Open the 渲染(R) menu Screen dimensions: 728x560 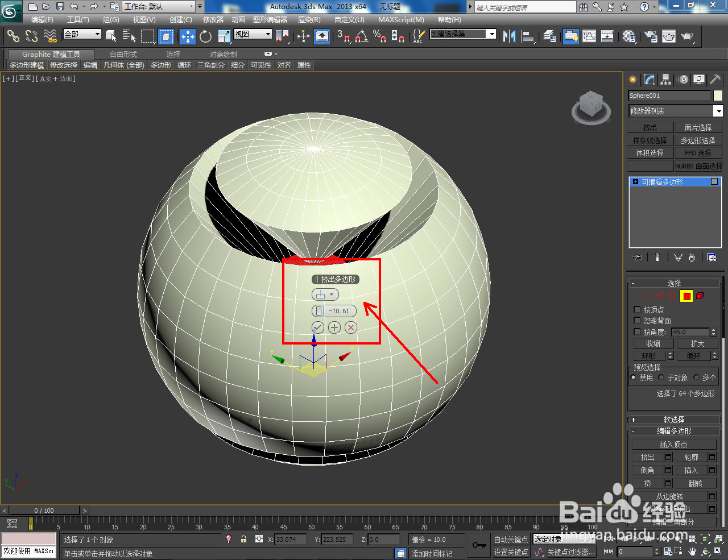point(308,20)
